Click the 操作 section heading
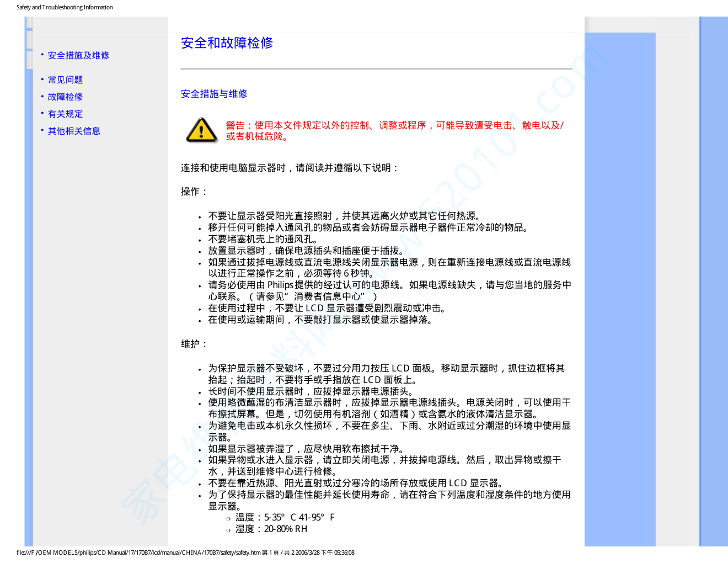The height and width of the screenshot is (563, 728). 194,192
